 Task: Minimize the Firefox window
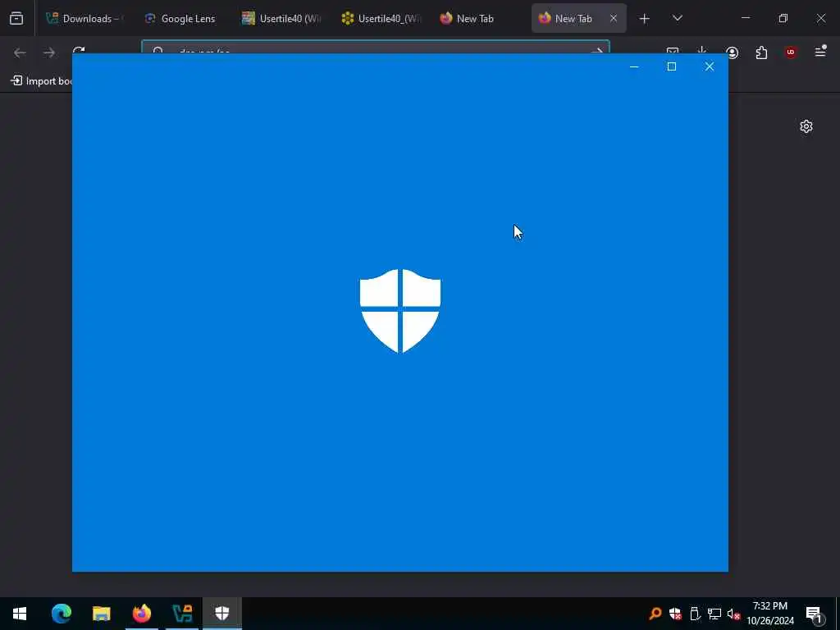[745, 18]
